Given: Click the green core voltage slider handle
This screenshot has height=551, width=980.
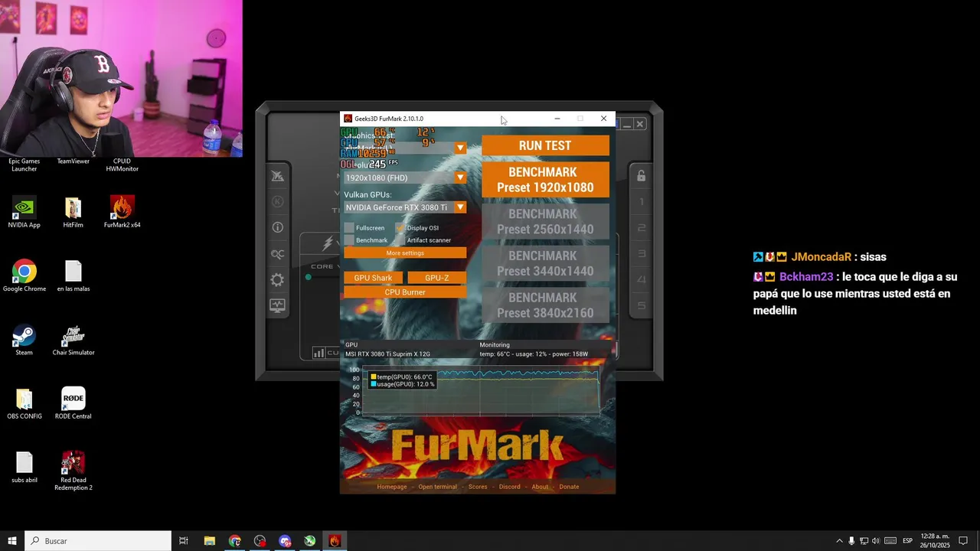Looking at the screenshot, I should (309, 277).
